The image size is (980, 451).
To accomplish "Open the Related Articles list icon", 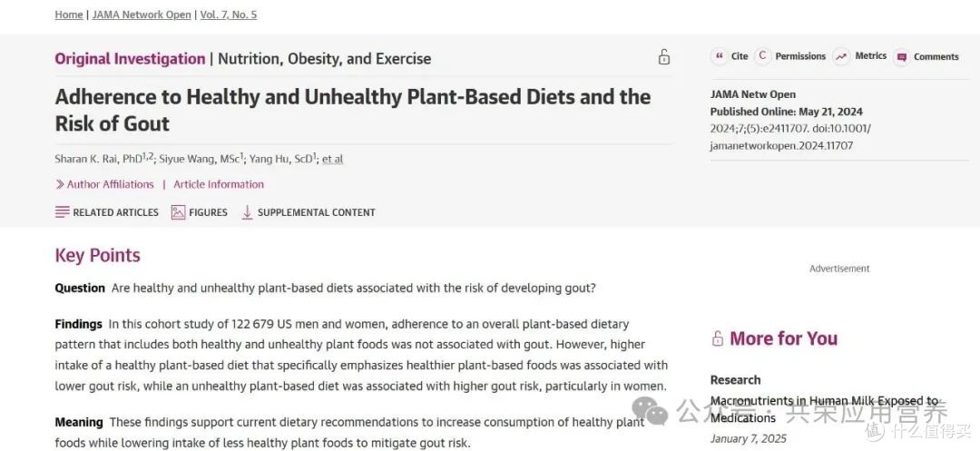I will (x=63, y=212).
